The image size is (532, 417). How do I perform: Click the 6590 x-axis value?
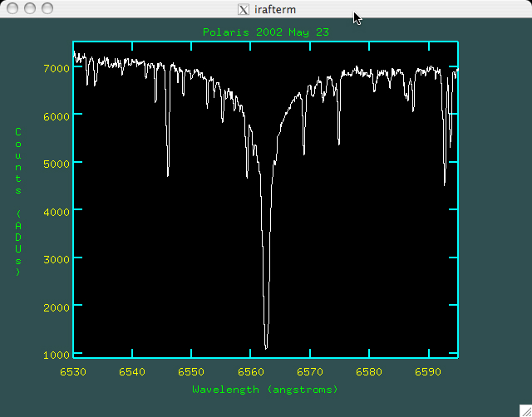tap(428, 372)
